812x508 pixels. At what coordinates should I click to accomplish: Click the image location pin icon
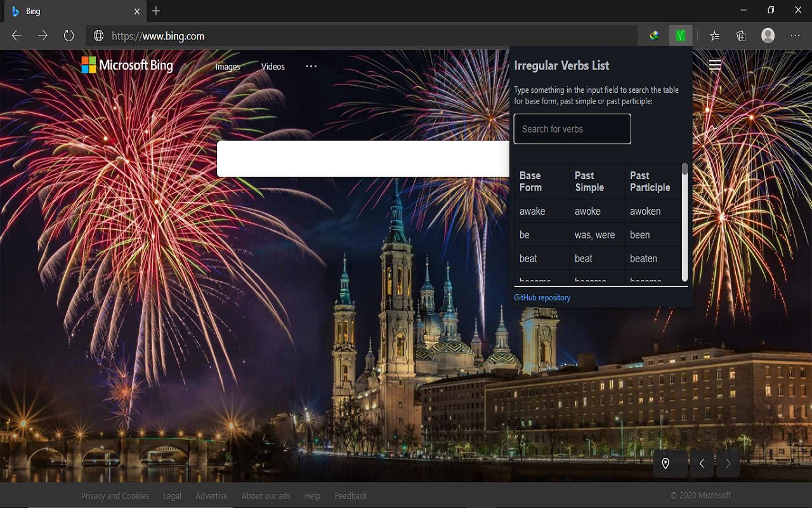[665, 464]
